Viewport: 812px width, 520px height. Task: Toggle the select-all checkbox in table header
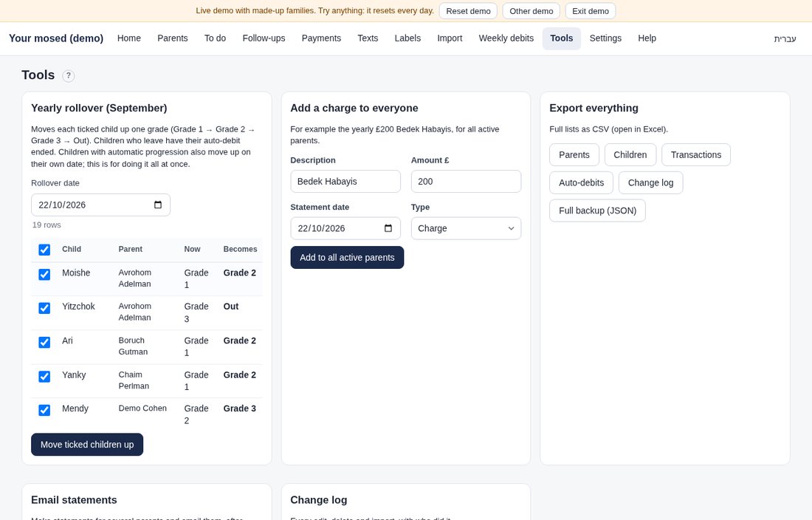44,250
